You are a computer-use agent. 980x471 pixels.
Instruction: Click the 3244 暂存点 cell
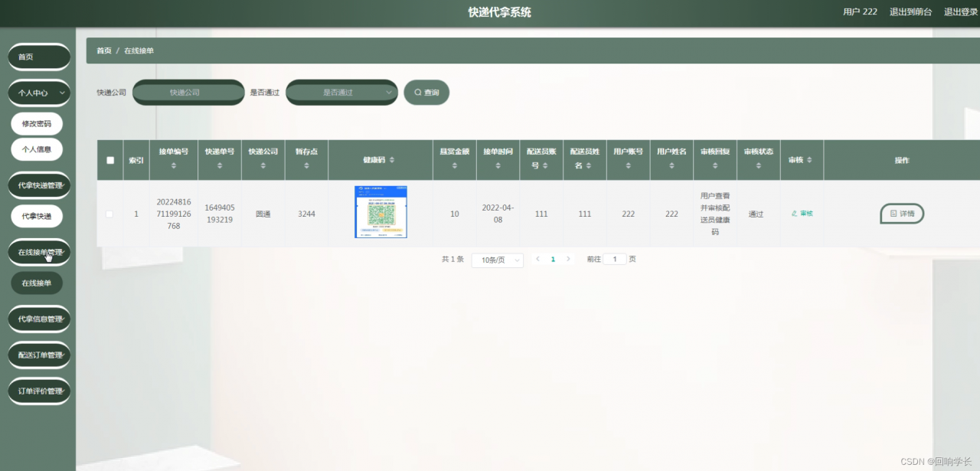click(x=306, y=214)
